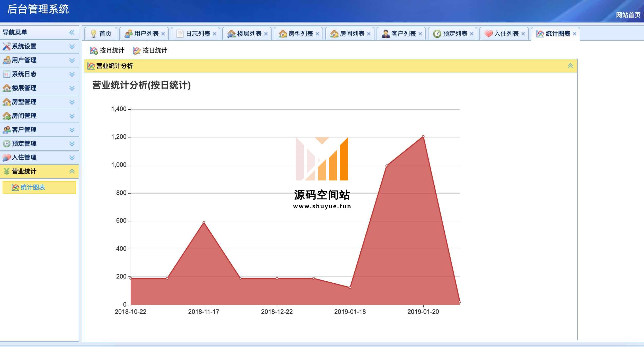Expand the 房间管理 accordion arrow

pos(72,116)
